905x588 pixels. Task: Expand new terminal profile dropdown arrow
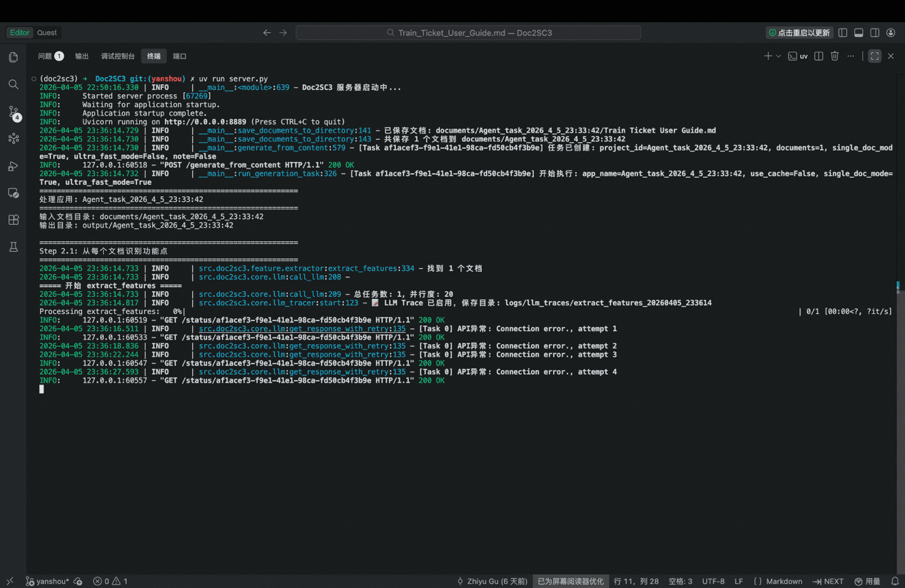click(x=778, y=56)
